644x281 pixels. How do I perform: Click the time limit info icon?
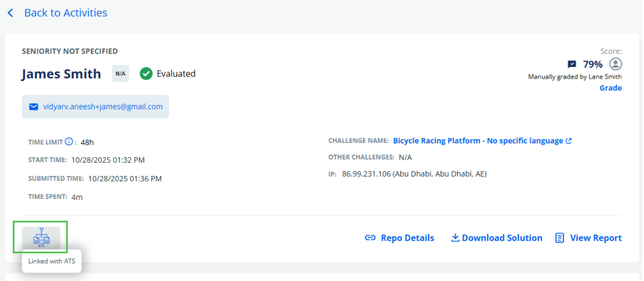tap(69, 141)
